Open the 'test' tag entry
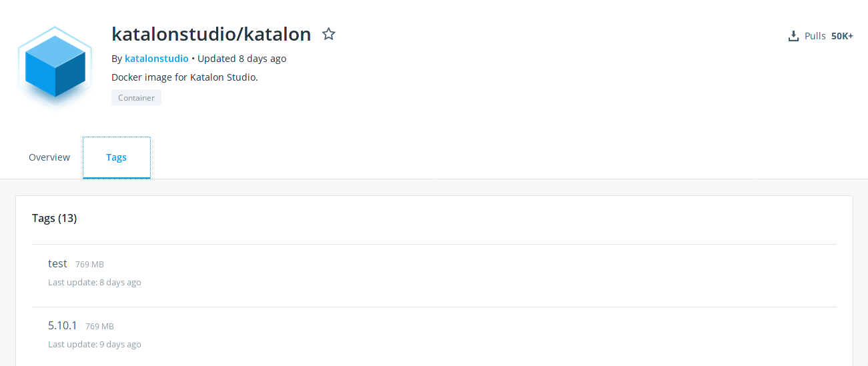The height and width of the screenshot is (366, 868). tap(57, 263)
